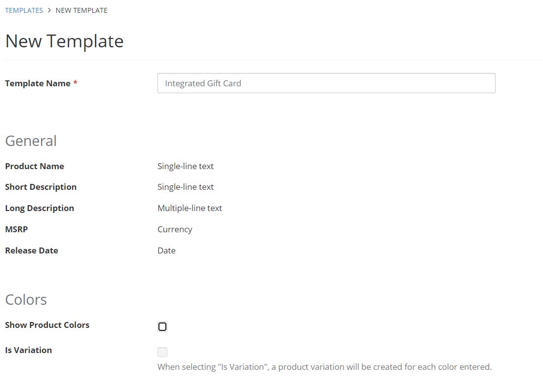This screenshot has width=543, height=392.
Task: Click the Date field type text
Action: tap(166, 250)
